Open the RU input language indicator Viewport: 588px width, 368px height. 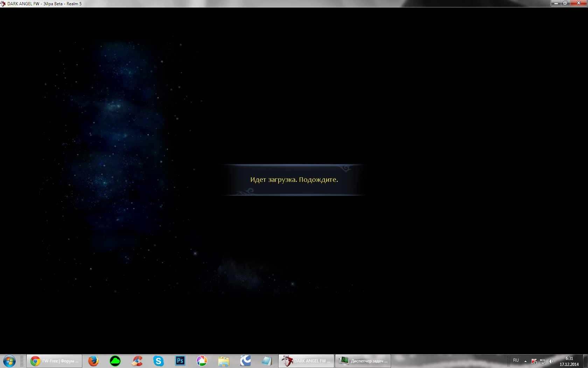(516, 360)
